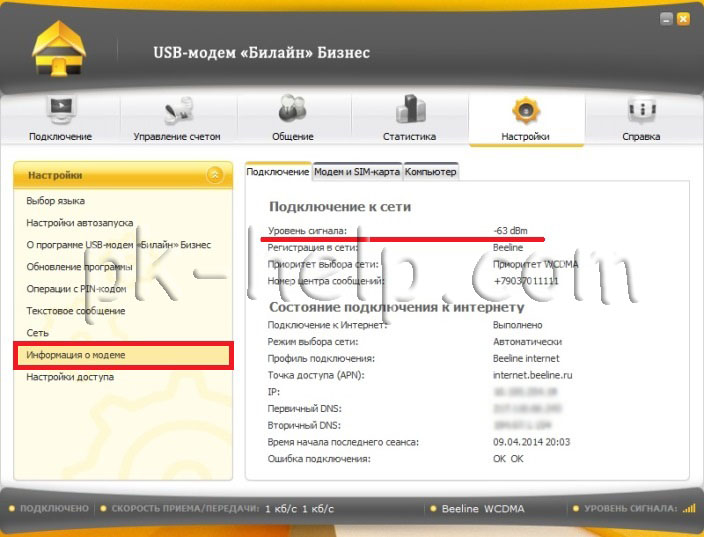Viewport: 704px width, 537px height.
Task: Click the Регистрация в сети label
Action: [x=313, y=247]
